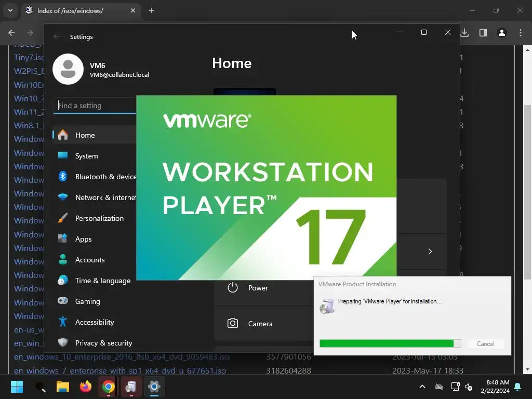Toggle Chrome side panel icon
Screen dimensions: 532x399
pyautogui.click(x=483, y=33)
